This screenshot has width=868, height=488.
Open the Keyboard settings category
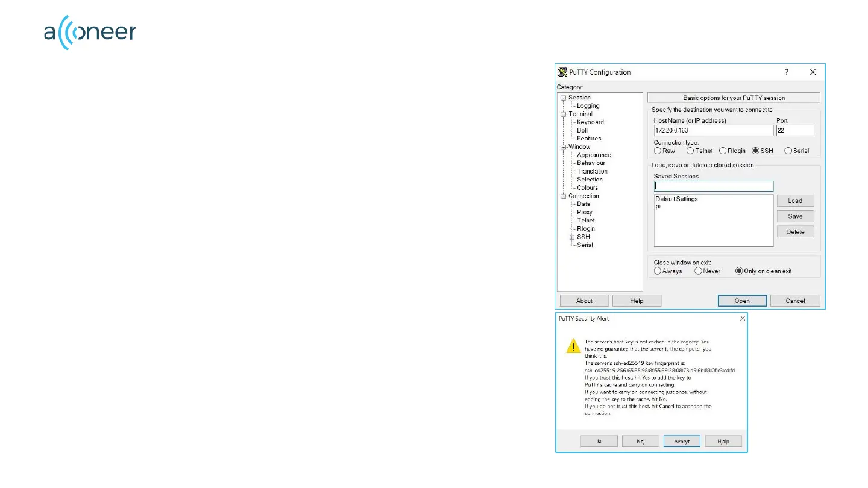(590, 122)
